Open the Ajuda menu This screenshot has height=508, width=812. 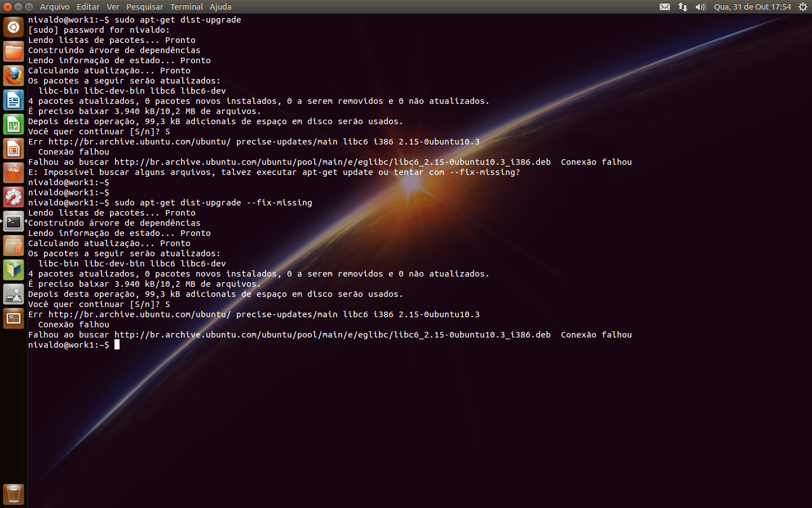pyautogui.click(x=220, y=7)
